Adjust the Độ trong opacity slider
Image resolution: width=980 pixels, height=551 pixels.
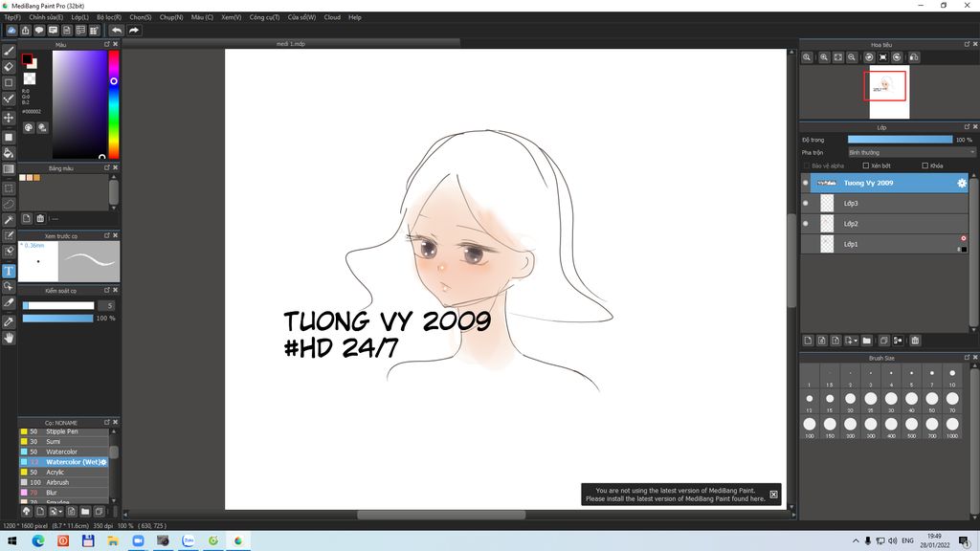coord(900,140)
